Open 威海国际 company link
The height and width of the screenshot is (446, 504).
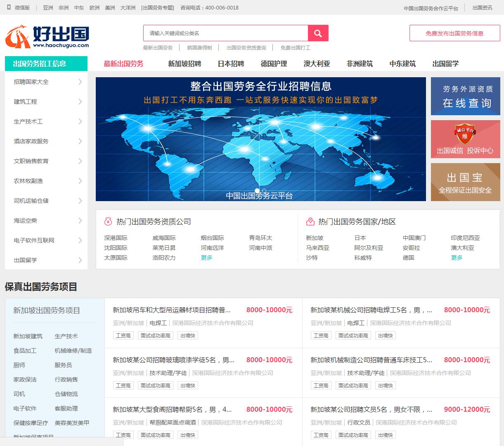pos(164,238)
